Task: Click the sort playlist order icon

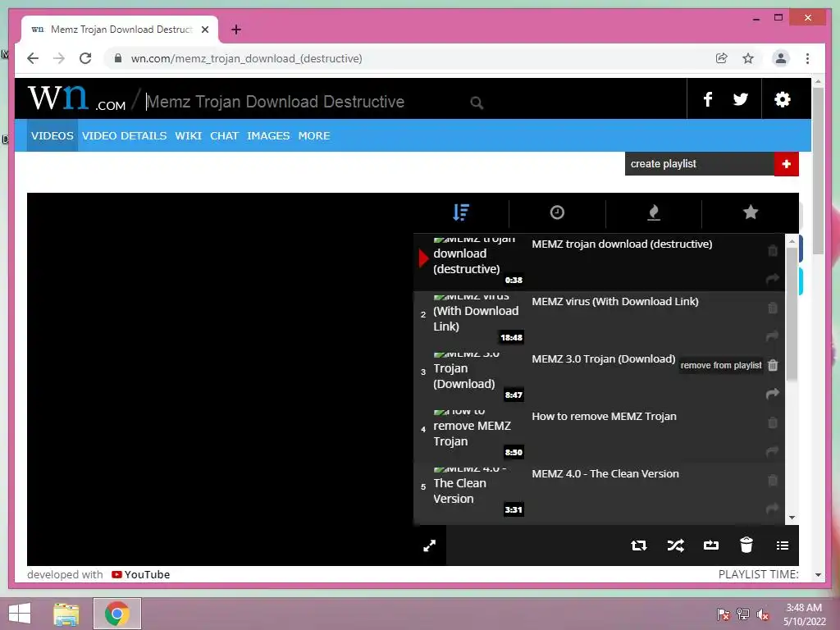Action: coord(461,212)
